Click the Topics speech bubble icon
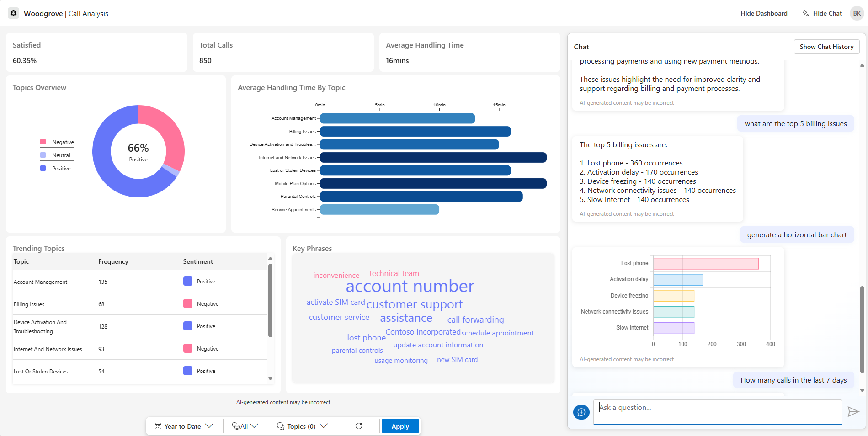This screenshot has width=868, height=436. (281, 426)
